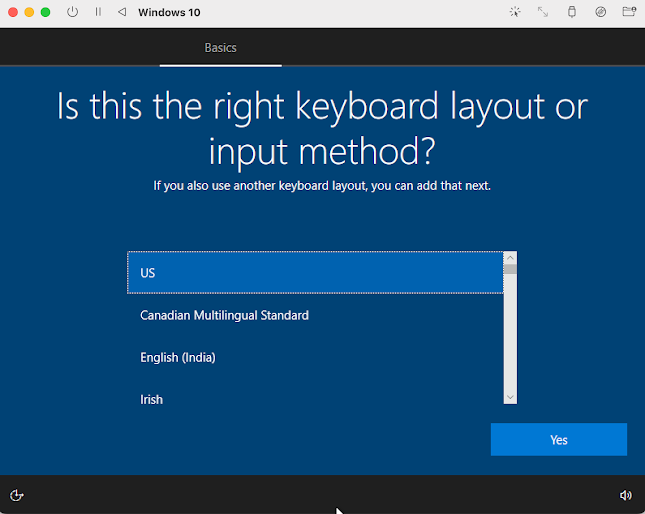645x514 pixels.
Task: Pause the Windows 10 virtual machine
Action: (x=98, y=12)
